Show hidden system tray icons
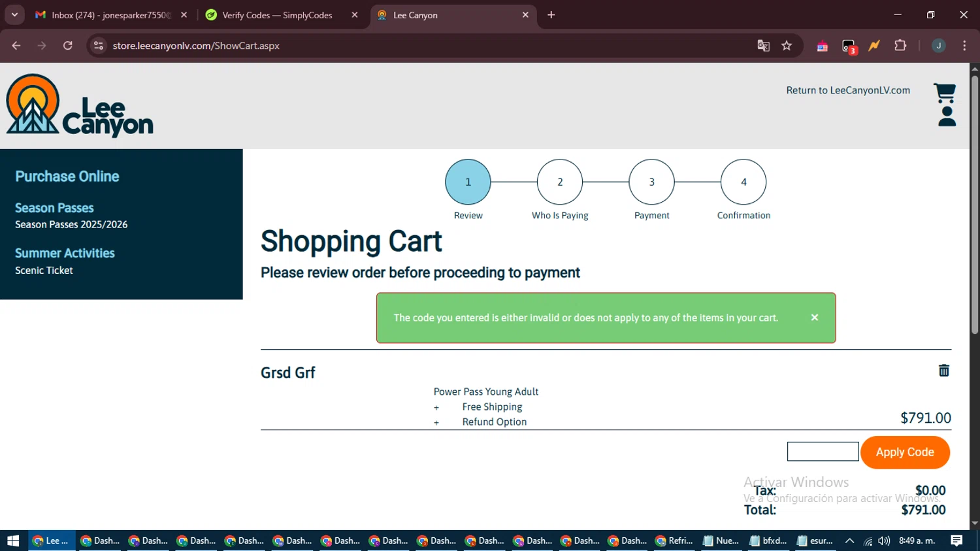 [x=849, y=541]
